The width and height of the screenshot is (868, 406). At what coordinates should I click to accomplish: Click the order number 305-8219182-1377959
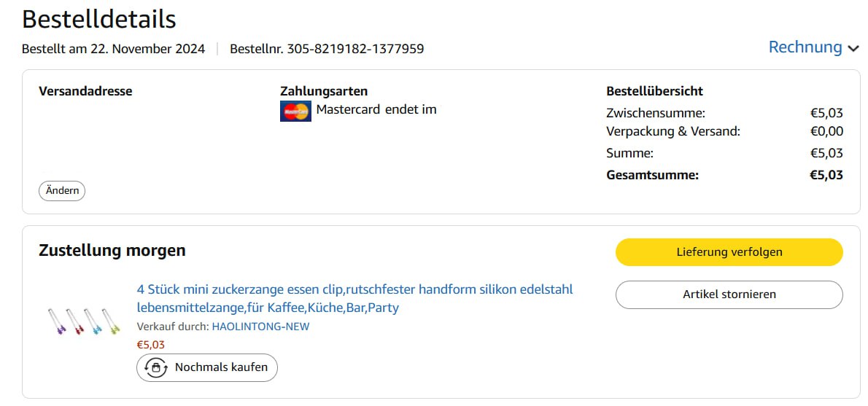point(327,49)
